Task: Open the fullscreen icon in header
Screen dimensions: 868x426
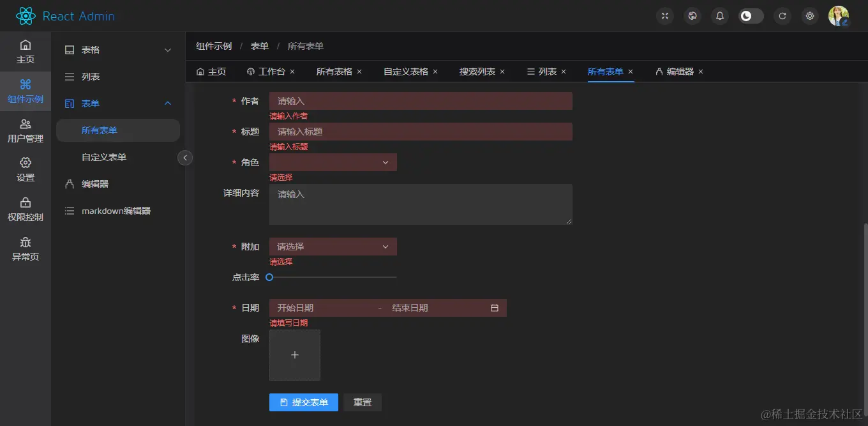Action: tap(664, 16)
